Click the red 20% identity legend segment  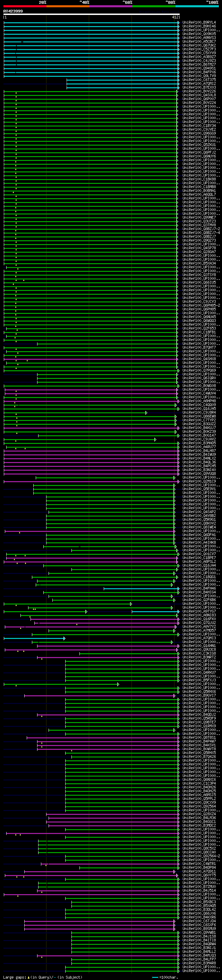point(25,6)
